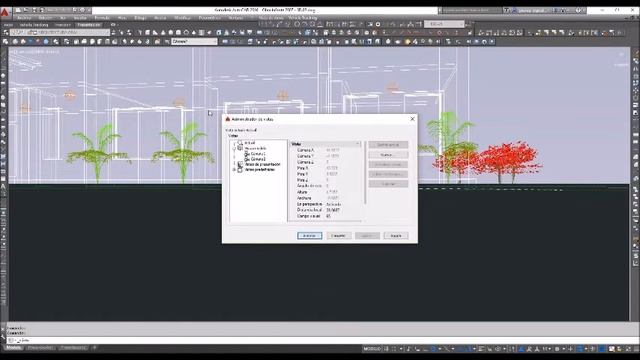This screenshot has width=640, height=360.
Task: Click the Definir actual button
Action: [388, 145]
